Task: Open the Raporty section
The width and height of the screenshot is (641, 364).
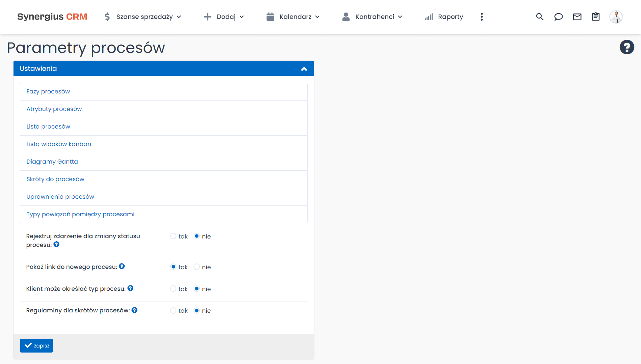Action: click(451, 17)
